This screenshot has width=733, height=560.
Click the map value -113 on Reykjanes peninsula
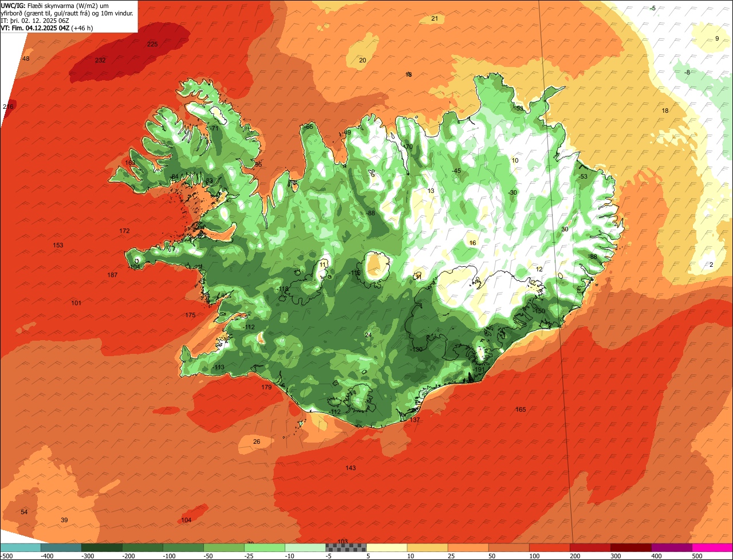coord(218,367)
